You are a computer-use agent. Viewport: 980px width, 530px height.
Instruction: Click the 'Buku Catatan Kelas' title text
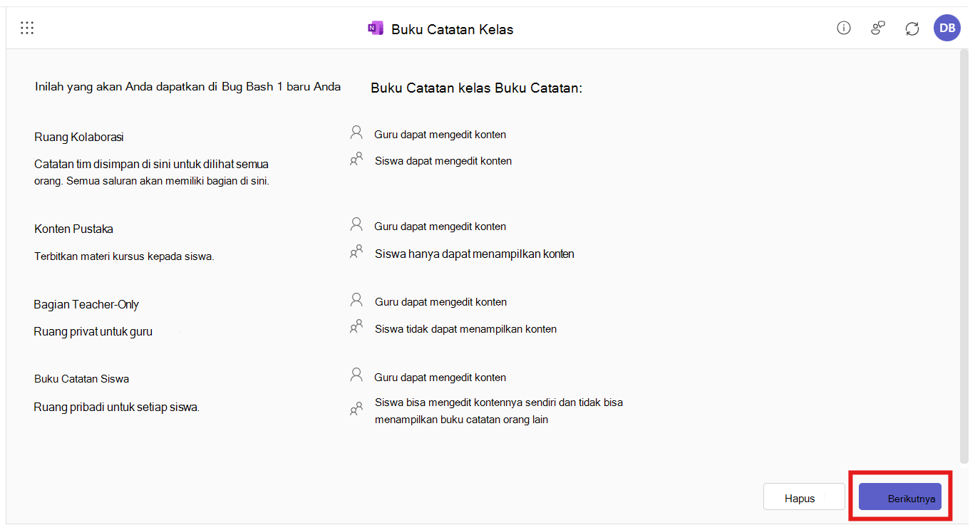point(453,29)
